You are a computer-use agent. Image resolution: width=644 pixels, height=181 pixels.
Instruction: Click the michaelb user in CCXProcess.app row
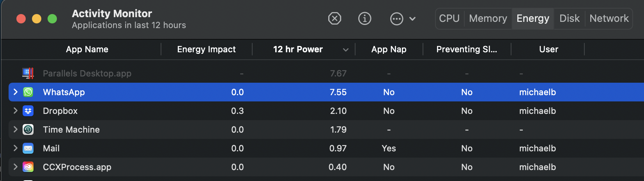pos(537,167)
